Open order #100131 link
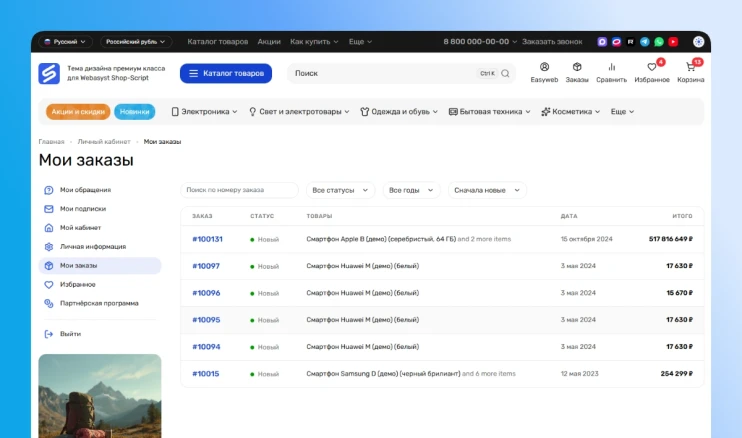This screenshot has width=742, height=438. tap(207, 239)
